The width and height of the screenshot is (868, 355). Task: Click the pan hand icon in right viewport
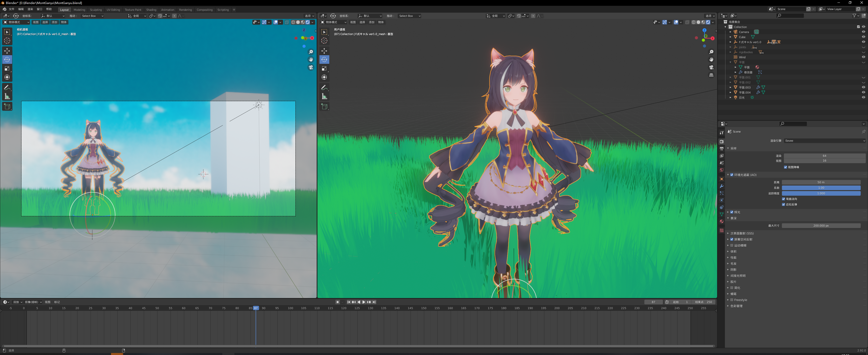click(711, 60)
